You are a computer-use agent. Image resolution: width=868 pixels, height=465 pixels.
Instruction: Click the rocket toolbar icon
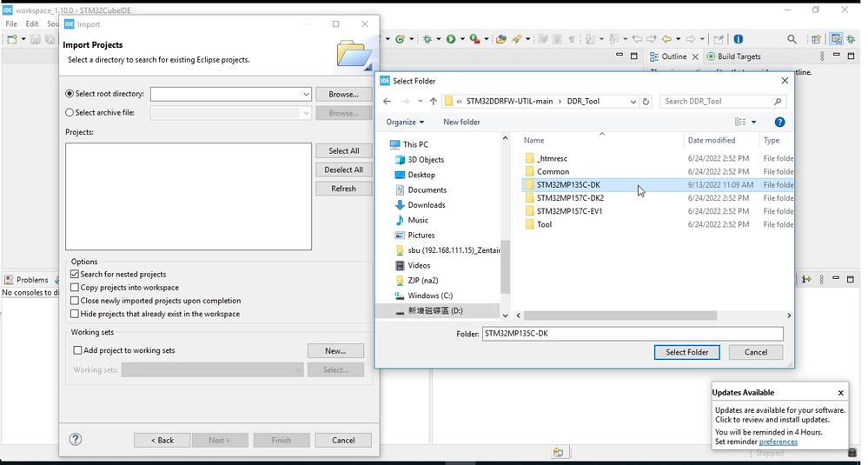[x=516, y=39]
